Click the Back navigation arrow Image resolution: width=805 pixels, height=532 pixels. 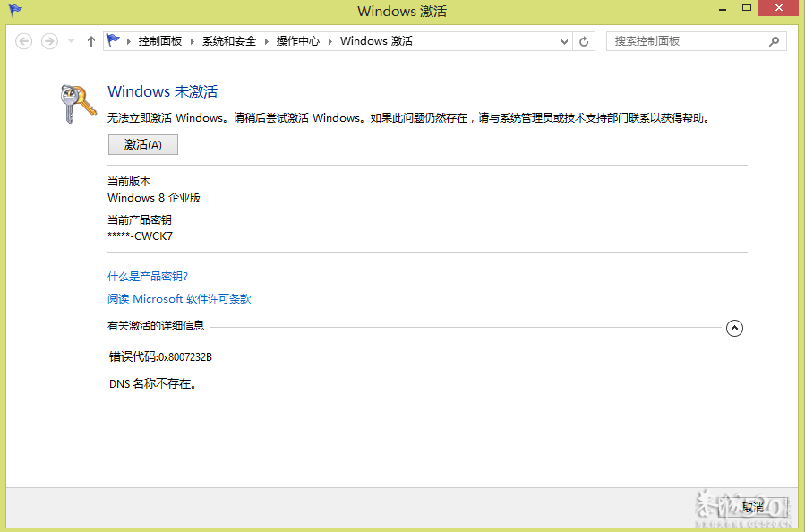pos(23,41)
